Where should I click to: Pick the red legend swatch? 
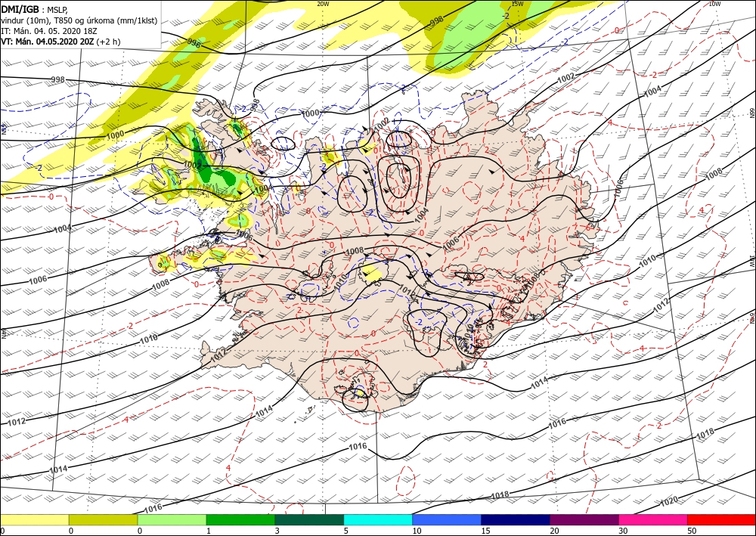721,519
